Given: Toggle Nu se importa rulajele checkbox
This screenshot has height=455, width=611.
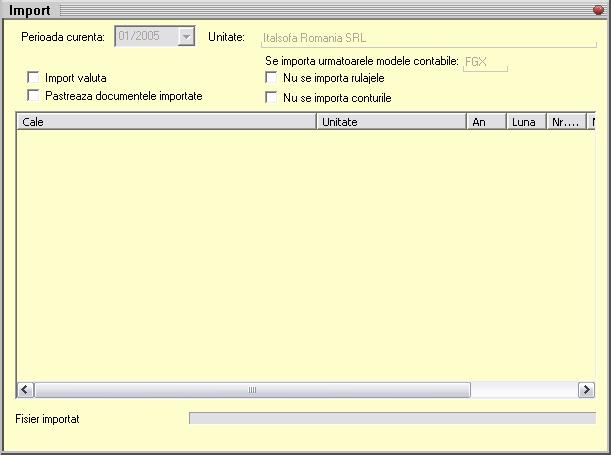Looking at the screenshot, I should pyautogui.click(x=271, y=78).
